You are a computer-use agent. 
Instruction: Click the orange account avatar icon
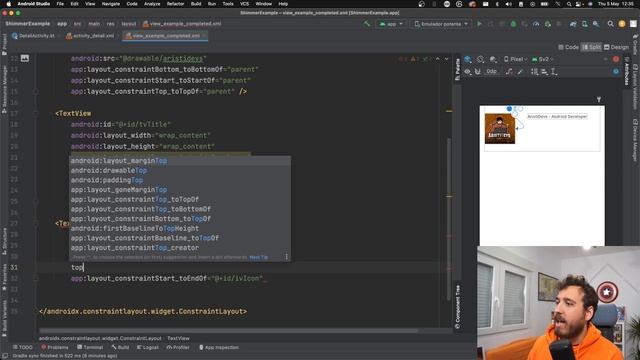point(622,24)
